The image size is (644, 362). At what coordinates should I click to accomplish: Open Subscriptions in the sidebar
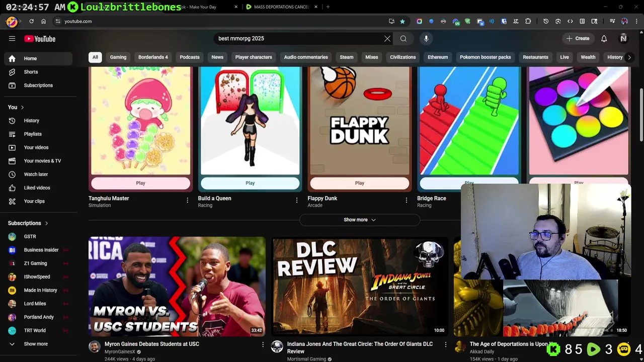(38, 85)
